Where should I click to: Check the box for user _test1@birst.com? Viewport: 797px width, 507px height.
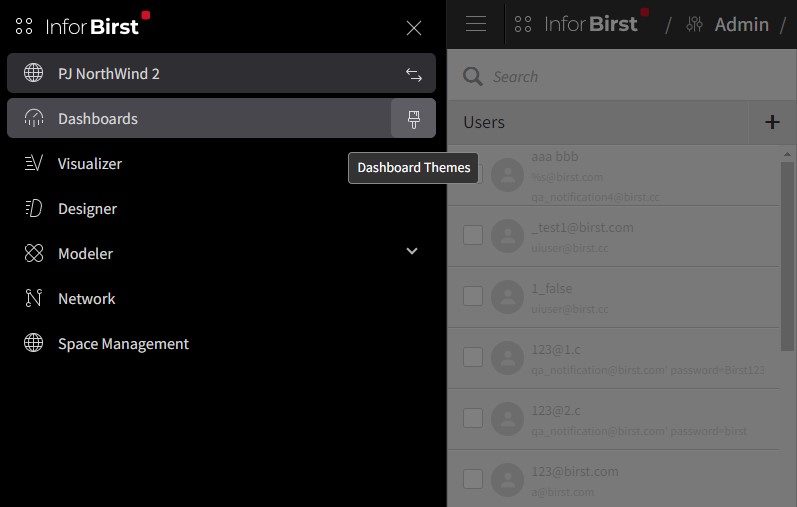(473, 235)
